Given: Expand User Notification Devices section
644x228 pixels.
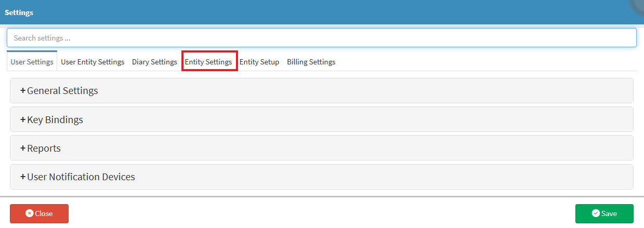Looking at the screenshot, I should pos(322,177).
